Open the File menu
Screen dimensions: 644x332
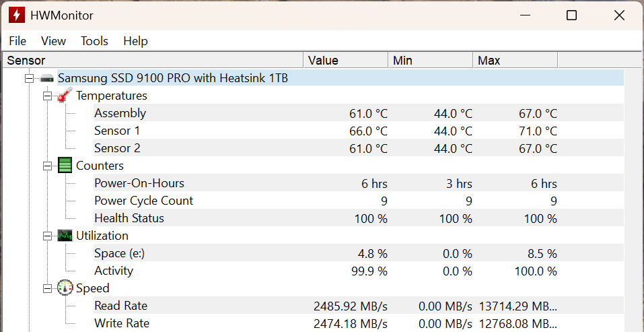[x=17, y=41]
